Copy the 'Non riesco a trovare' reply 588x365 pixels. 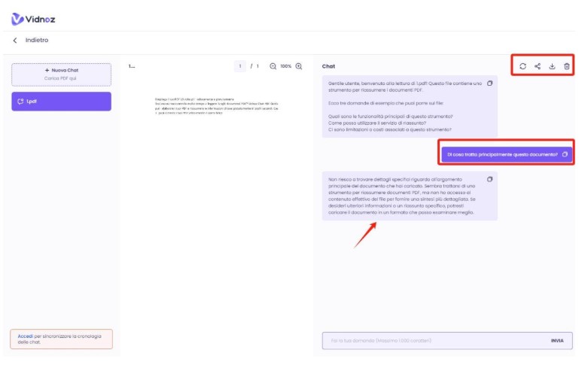click(x=490, y=180)
